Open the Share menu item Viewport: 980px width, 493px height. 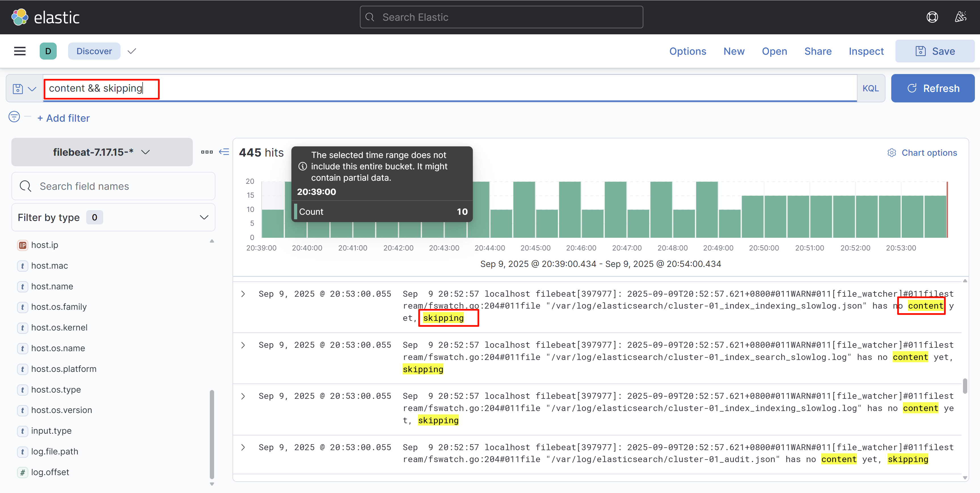tap(818, 51)
